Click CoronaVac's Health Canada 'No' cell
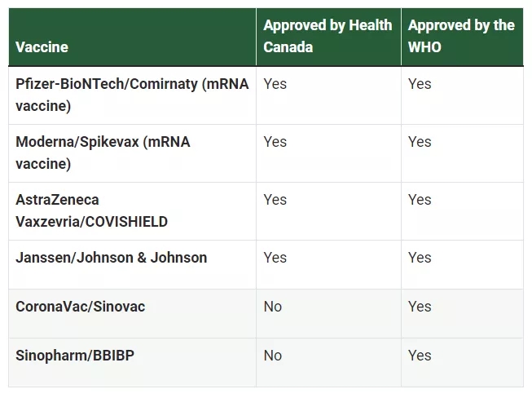 [273, 307]
